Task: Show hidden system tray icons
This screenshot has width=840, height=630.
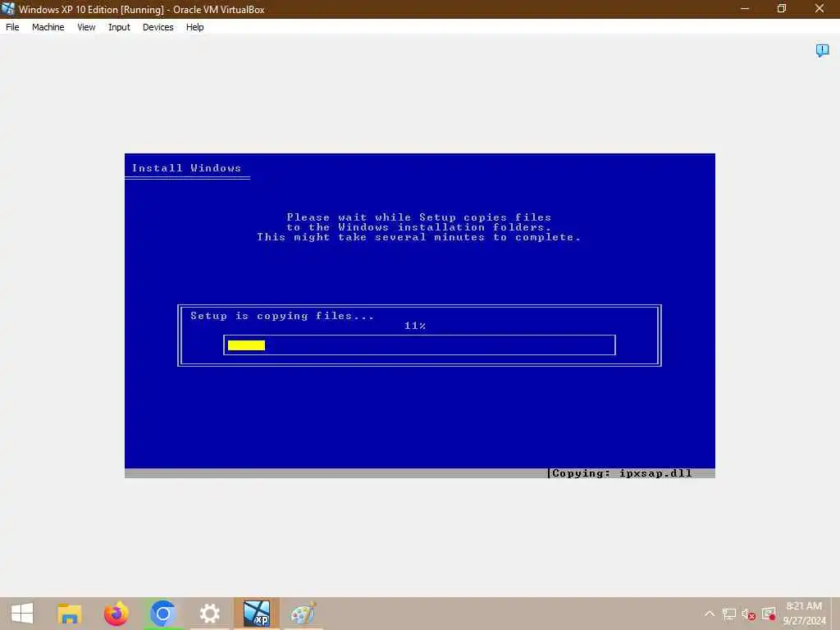Action: pos(710,614)
